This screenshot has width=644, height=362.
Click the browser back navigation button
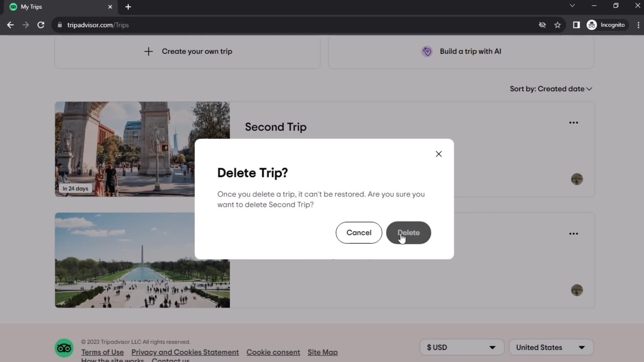pyautogui.click(x=10, y=25)
